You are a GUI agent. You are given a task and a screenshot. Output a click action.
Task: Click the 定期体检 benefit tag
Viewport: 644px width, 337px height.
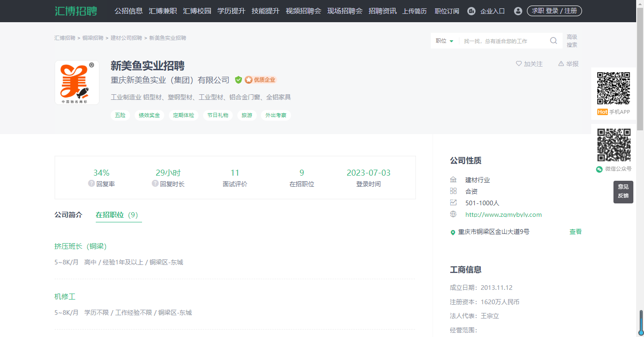[x=184, y=115]
